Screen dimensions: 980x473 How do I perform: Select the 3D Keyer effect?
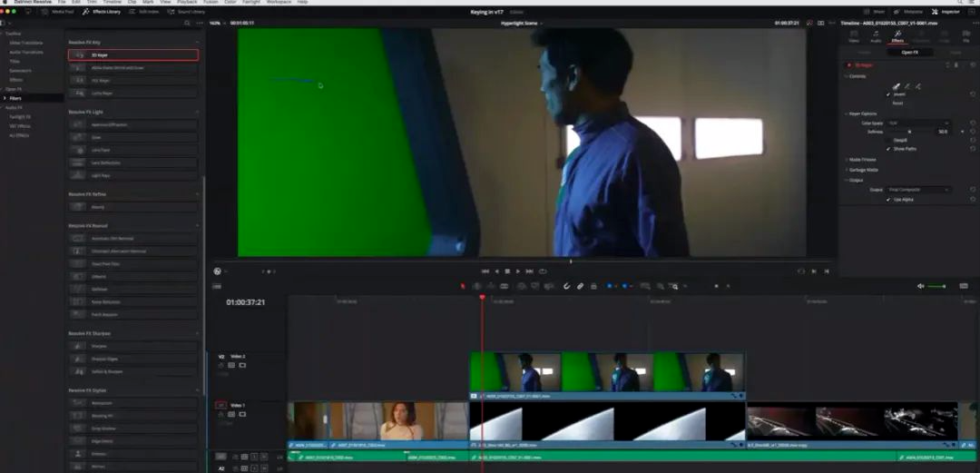click(133, 55)
